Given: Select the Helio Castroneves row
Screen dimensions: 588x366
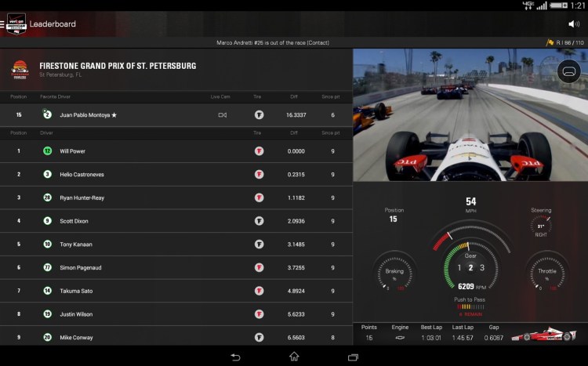Looking at the screenshot, I should tap(176, 174).
